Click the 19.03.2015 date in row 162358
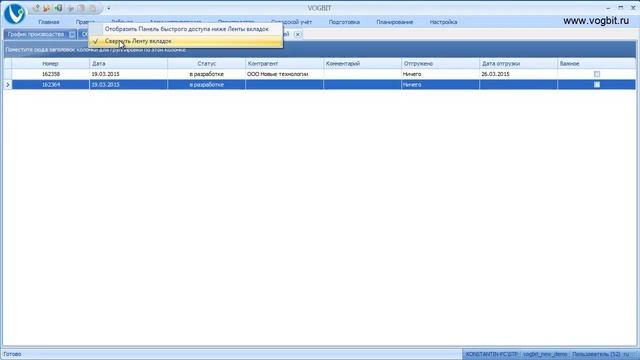This screenshot has height=360, width=640. 128,74
